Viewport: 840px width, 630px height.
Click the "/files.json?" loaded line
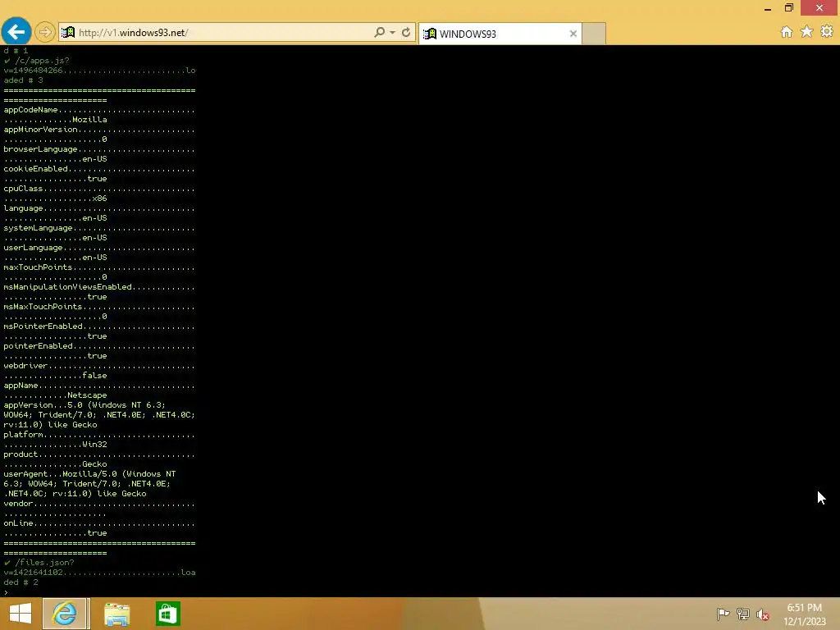[39, 563]
